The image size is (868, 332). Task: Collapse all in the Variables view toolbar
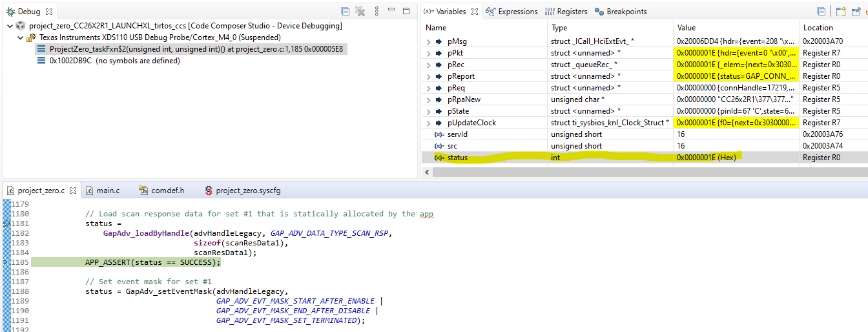click(x=821, y=11)
